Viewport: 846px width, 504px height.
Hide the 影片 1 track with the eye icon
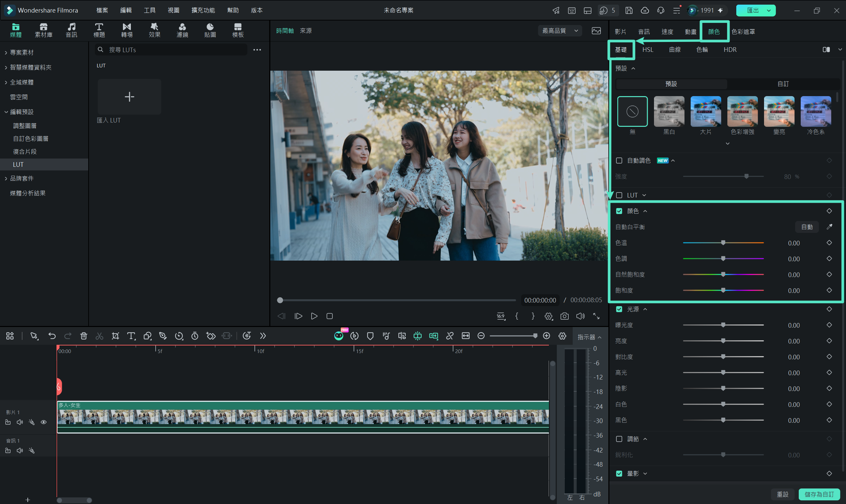(44, 422)
